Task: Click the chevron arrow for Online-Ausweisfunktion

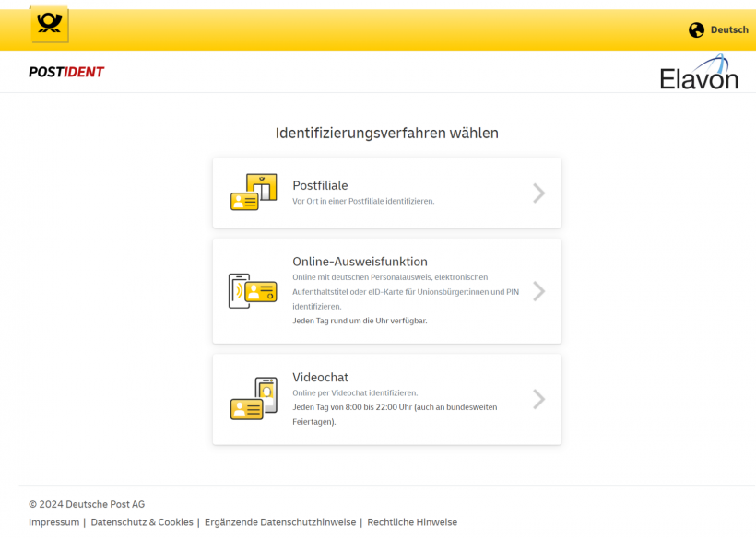Action: tap(539, 291)
